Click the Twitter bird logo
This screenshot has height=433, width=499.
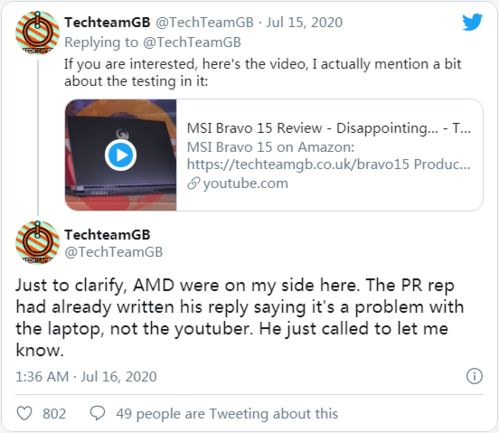pos(472,22)
